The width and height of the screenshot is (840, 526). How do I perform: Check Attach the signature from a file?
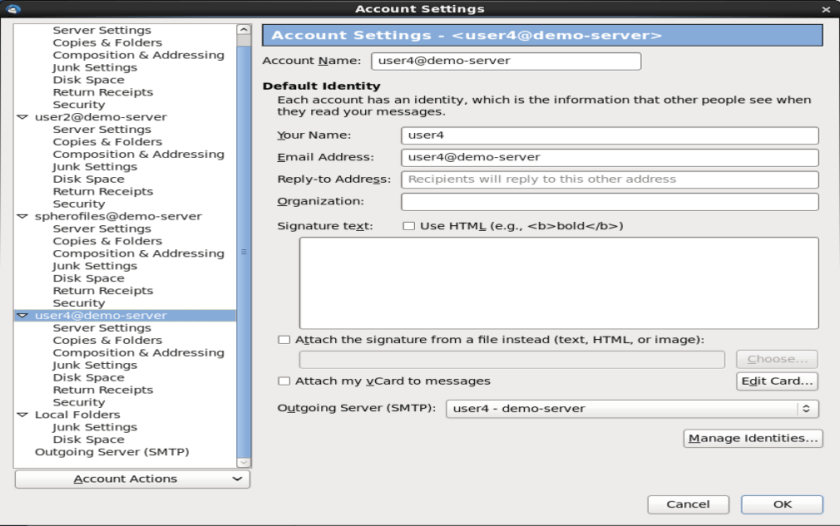pyautogui.click(x=285, y=340)
